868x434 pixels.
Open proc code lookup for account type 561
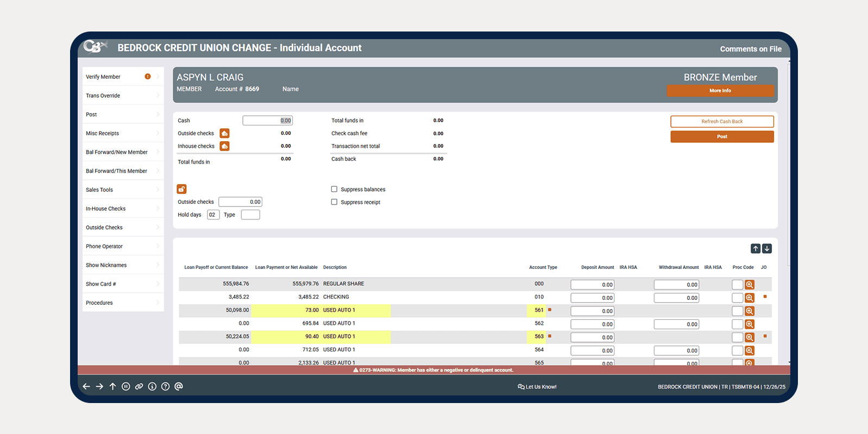pos(750,311)
